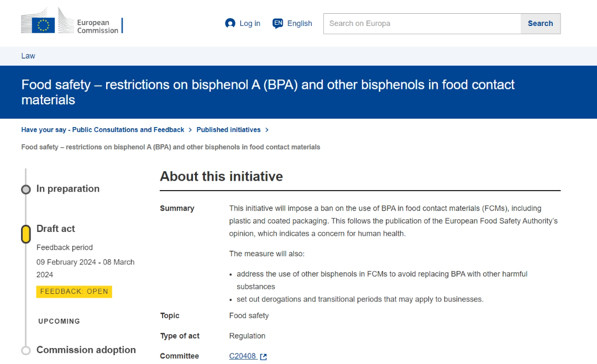Focus the Search on Europa field
This screenshot has height=364, width=597.
pyautogui.click(x=422, y=24)
